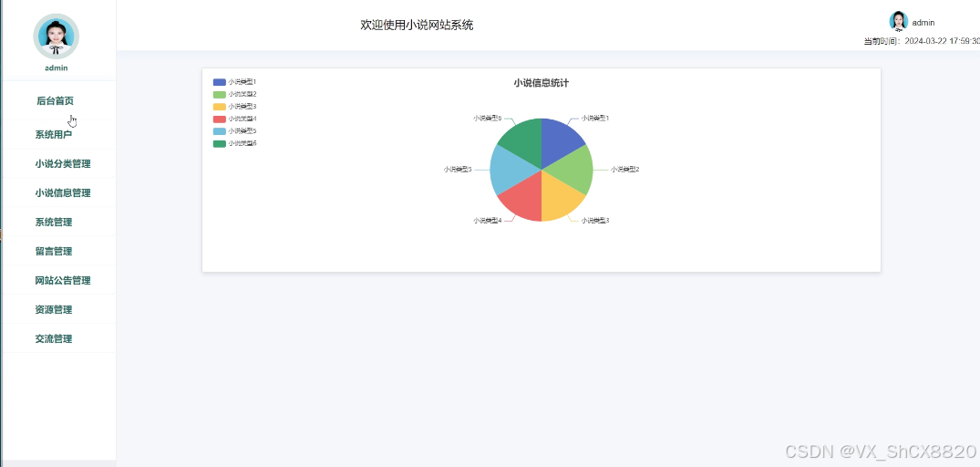Click the dark green pie slice 小说类型6
Viewport: 980px width, 467px height.
[x=524, y=139]
